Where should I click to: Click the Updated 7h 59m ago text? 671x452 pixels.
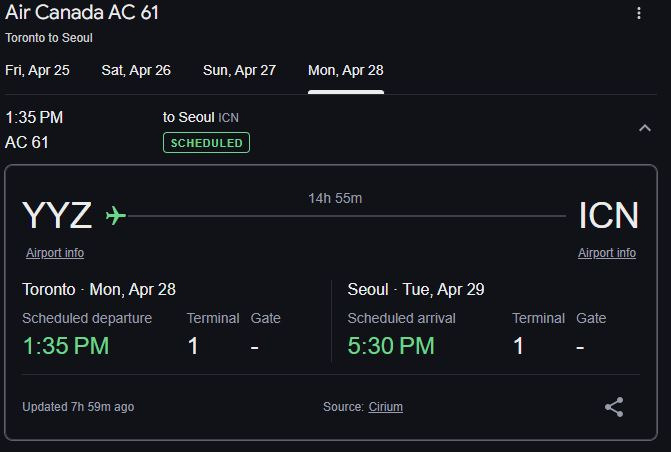78,407
